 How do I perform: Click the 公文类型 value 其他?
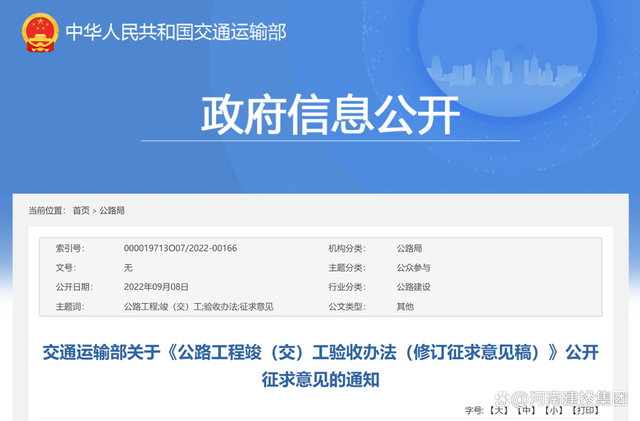tap(404, 305)
